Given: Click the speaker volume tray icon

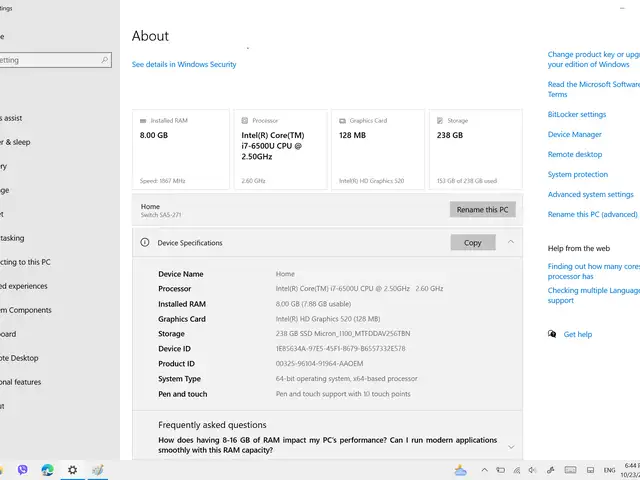Looking at the screenshot, I should click(532, 470).
